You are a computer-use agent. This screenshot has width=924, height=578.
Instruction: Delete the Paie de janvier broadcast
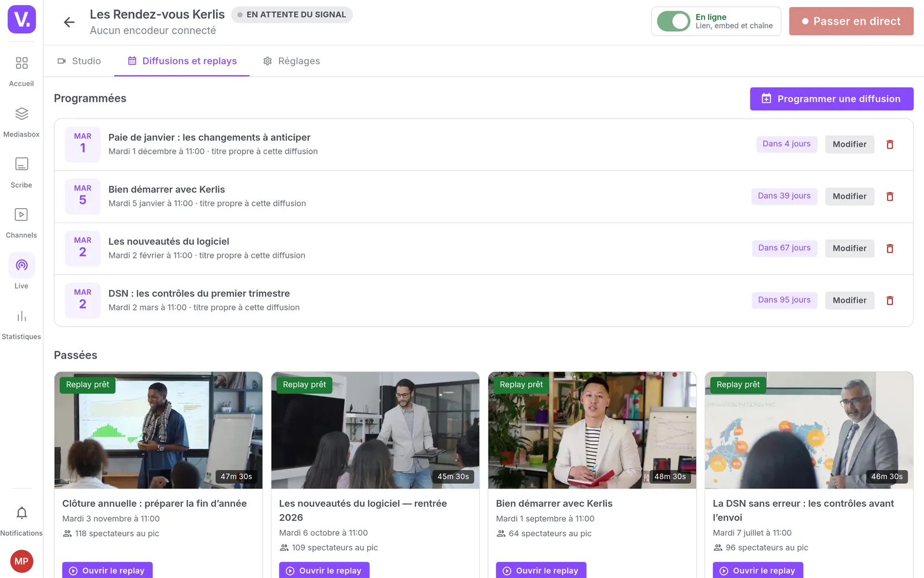pos(890,144)
